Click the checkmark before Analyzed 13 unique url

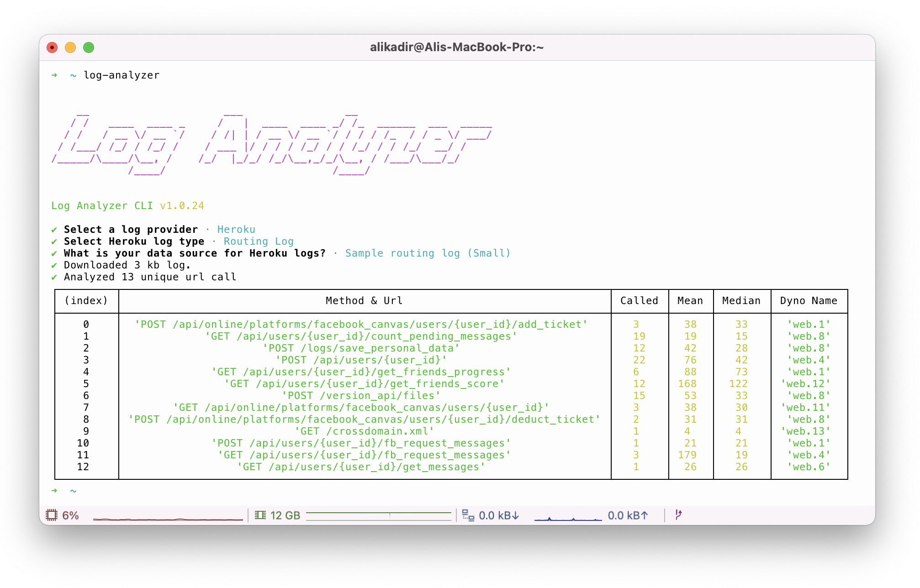pos(54,277)
